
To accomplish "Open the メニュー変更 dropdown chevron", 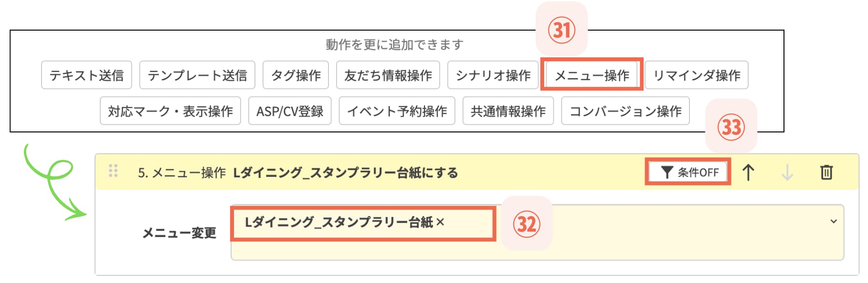I will 835,221.
